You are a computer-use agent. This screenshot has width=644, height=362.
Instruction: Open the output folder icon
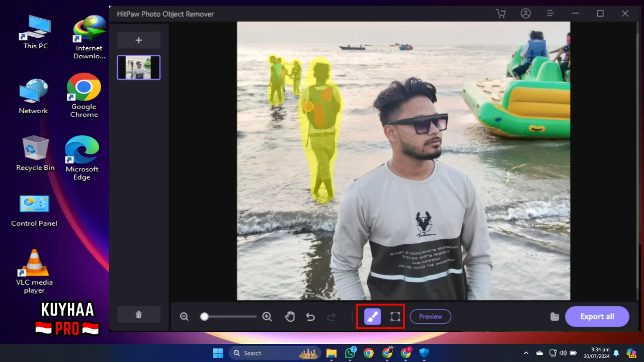click(554, 316)
